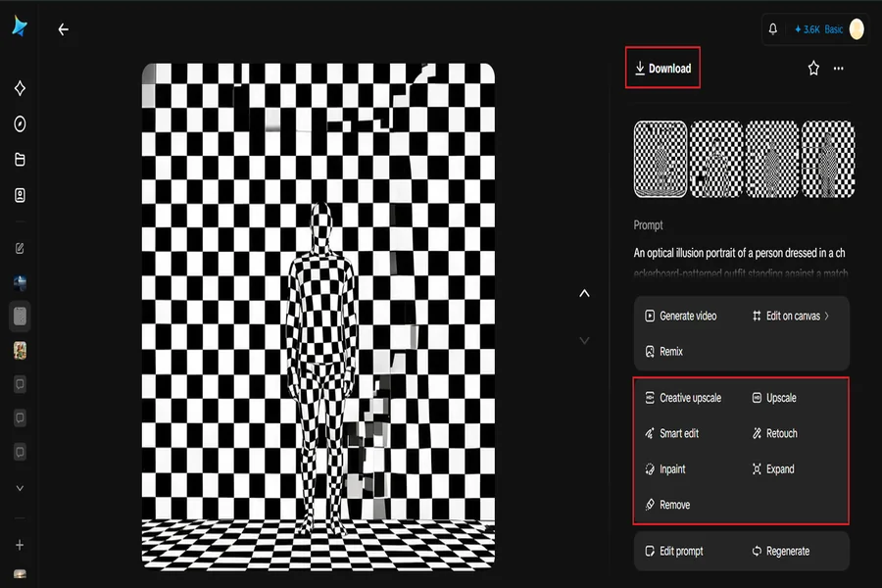This screenshot has width=882, height=588.
Task: Go to previous image with up chevron
Action: click(x=584, y=293)
